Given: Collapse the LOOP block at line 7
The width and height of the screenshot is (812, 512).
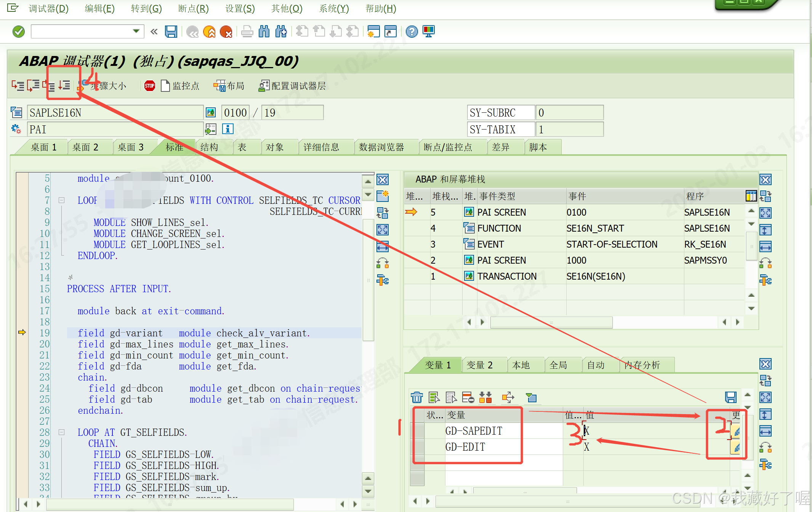Looking at the screenshot, I should pos(61,200).
